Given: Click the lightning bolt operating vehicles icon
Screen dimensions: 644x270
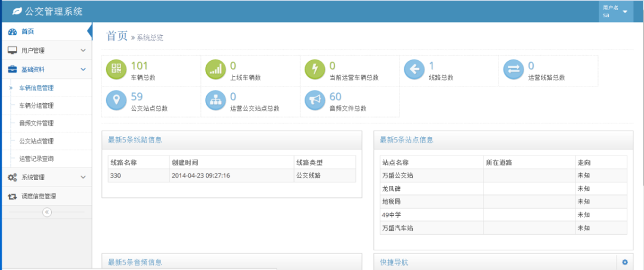Looking at the screenshot, I should coord(315,70).
